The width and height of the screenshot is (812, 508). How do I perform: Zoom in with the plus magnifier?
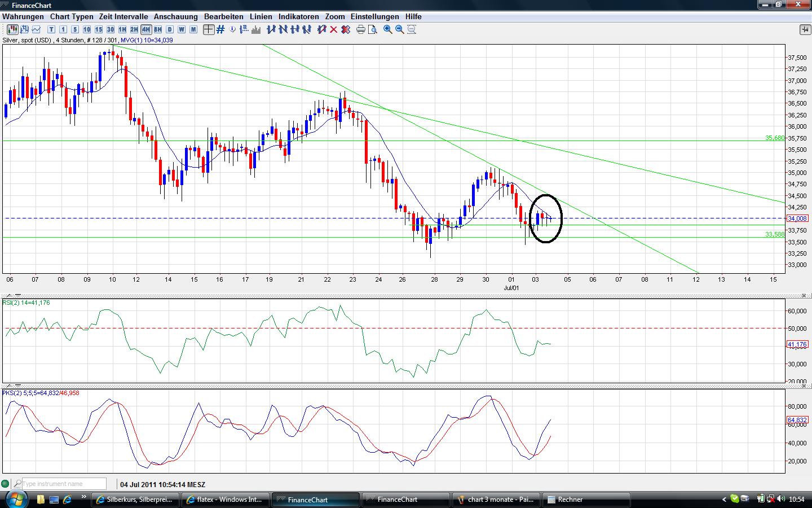tap(388, 29)
